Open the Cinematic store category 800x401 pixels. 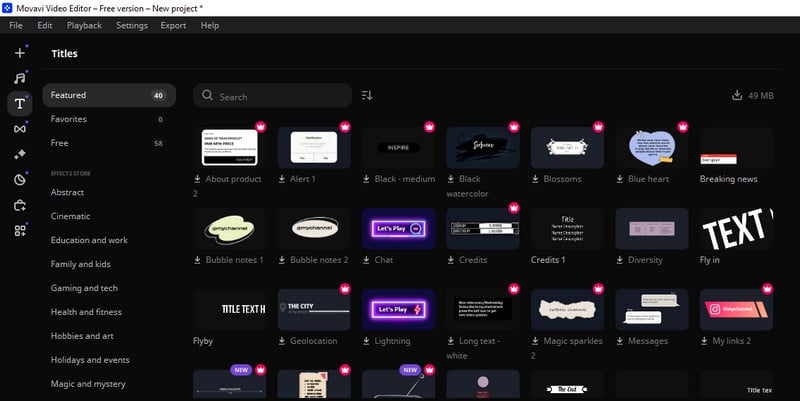[70, 216]
